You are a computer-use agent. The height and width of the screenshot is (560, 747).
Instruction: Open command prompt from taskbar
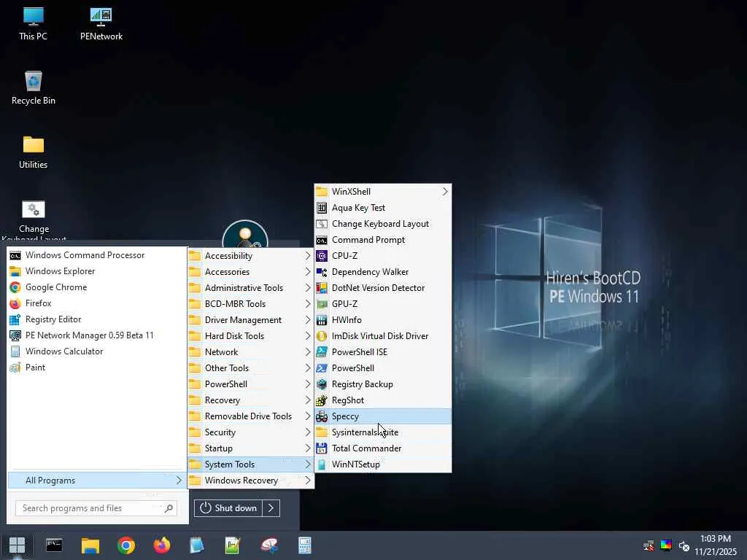(54, 545)
